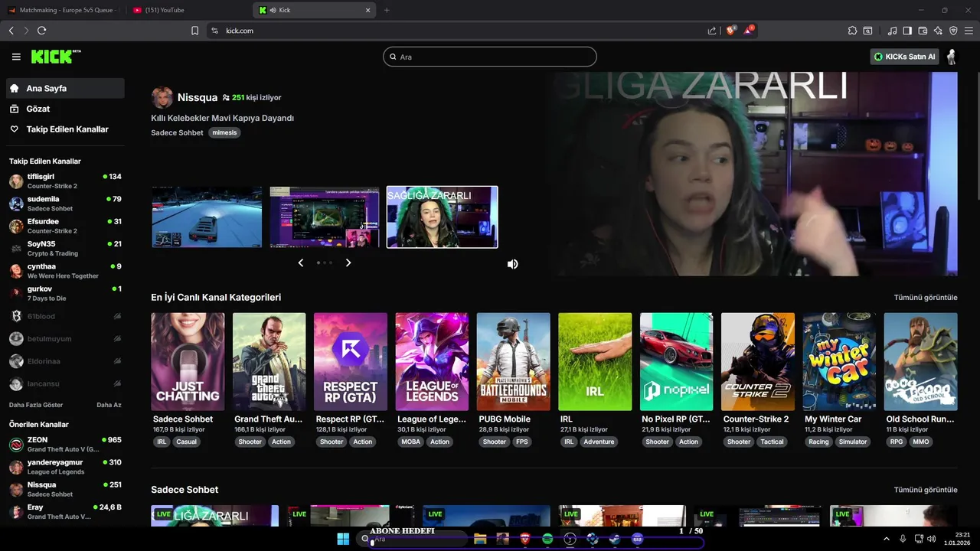Open cynthaa followed channel
This screenshot has height=551, width=980.
[64, 271]
